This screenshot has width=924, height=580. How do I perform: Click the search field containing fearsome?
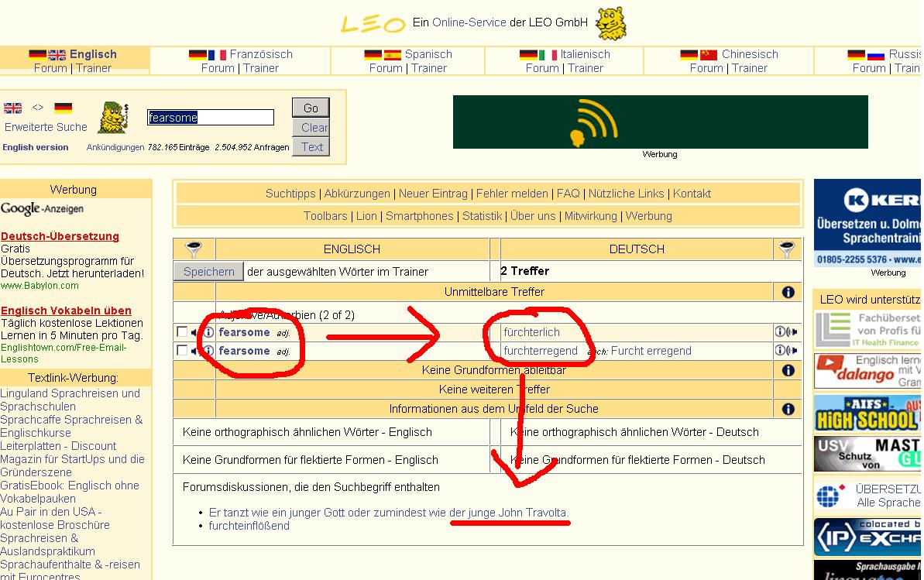pyautogui.click(x=211, y=118)
